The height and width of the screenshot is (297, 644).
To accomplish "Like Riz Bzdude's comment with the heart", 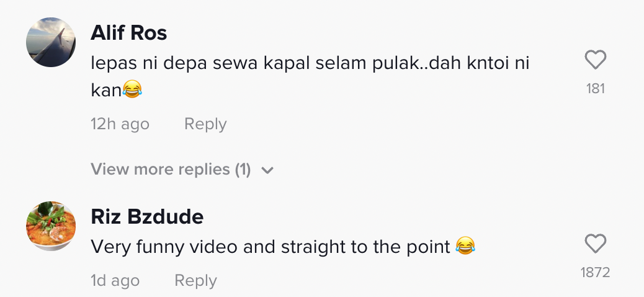I will point(596,244).
